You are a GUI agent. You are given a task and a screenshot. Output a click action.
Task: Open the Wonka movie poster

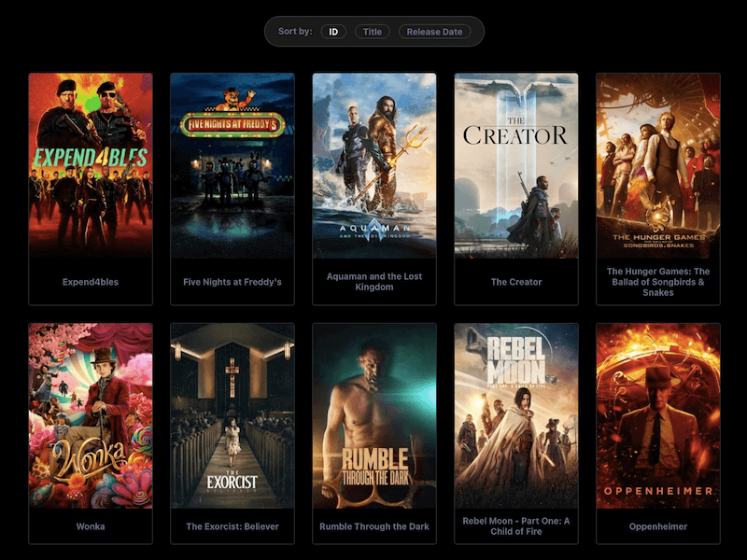pyautogui.click(x=91, y=416)
